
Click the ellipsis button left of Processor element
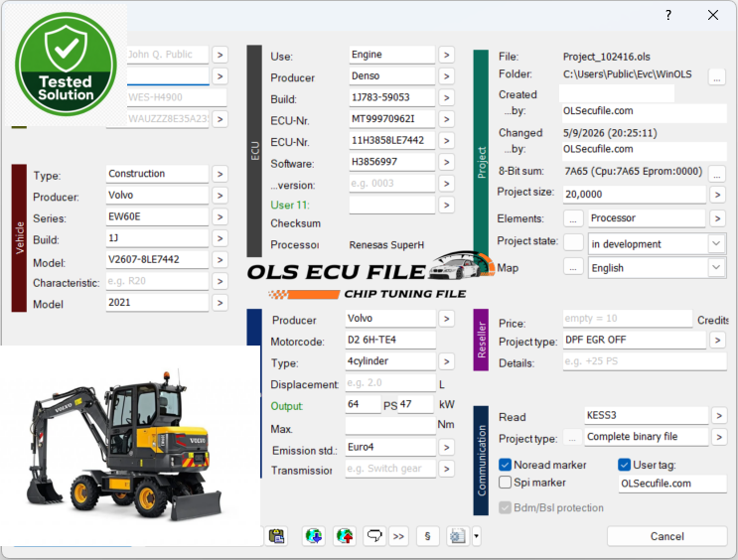(x=573, y=218)
